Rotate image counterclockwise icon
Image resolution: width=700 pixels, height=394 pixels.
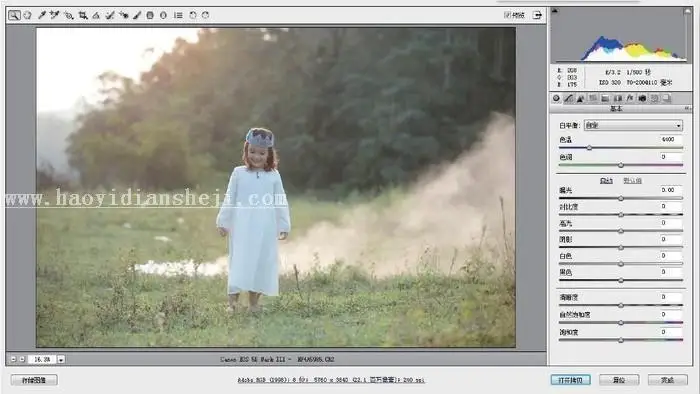(192, 15)
